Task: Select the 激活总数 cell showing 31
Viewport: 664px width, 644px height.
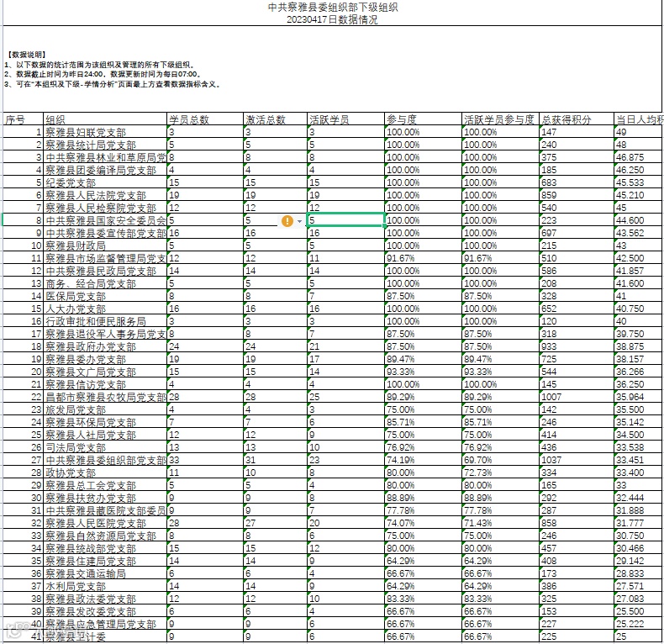Action: (x=275, y=460)
